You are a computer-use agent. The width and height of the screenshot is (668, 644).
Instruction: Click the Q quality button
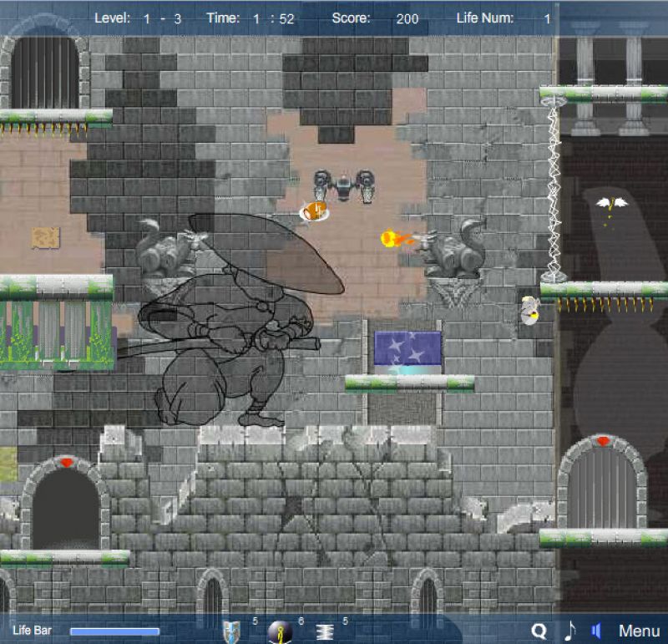click(x=539, y=631)
